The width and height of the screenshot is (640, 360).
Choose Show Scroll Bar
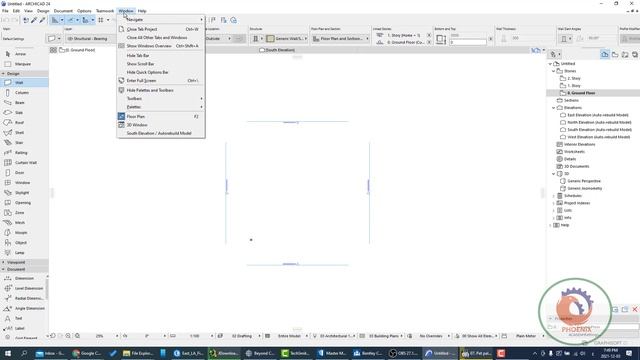[x=161, y=64]
